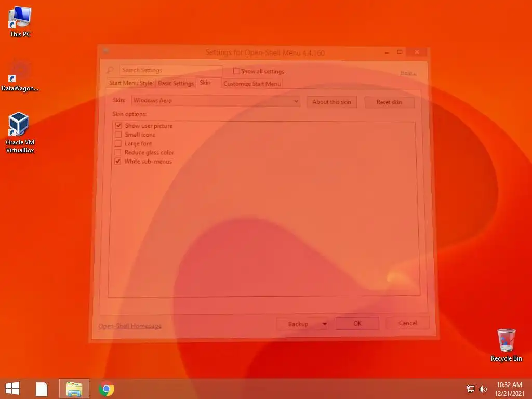Launch Oracle VM VirtualBox shortcut
This screenshot has height=399, width=532.
20,132
